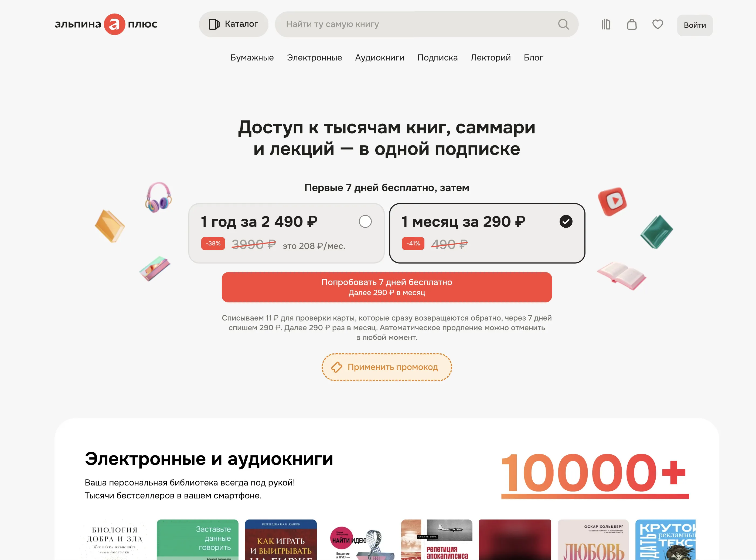
Task: Open the Подписка menu item
Action: [x=437, y=58]
